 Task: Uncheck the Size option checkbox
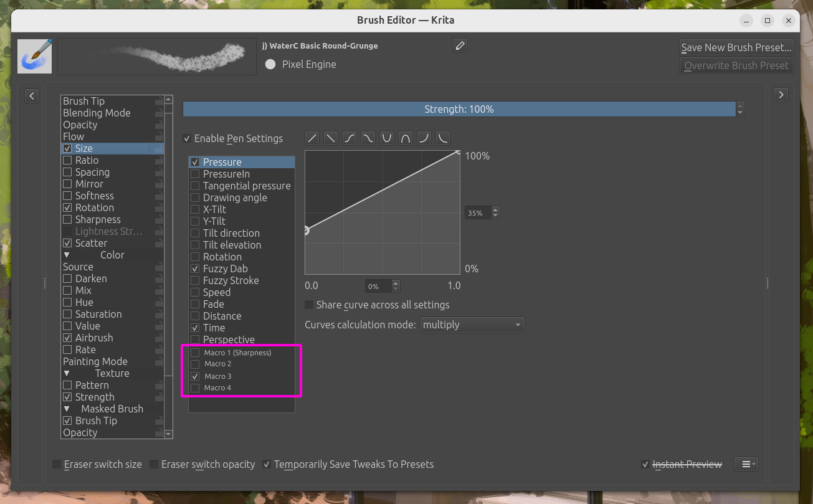coord(67,148)
